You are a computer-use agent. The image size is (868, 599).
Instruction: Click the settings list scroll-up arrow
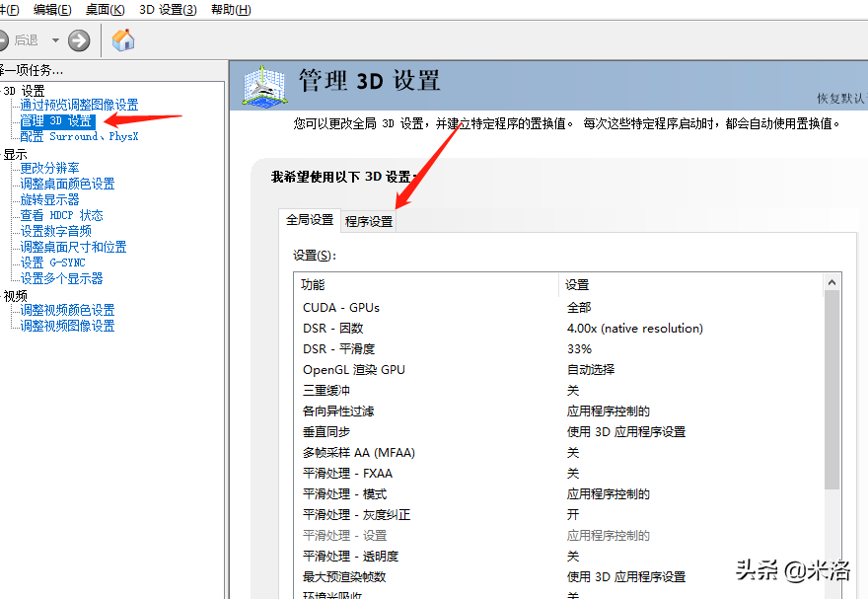tap(832, 282)
